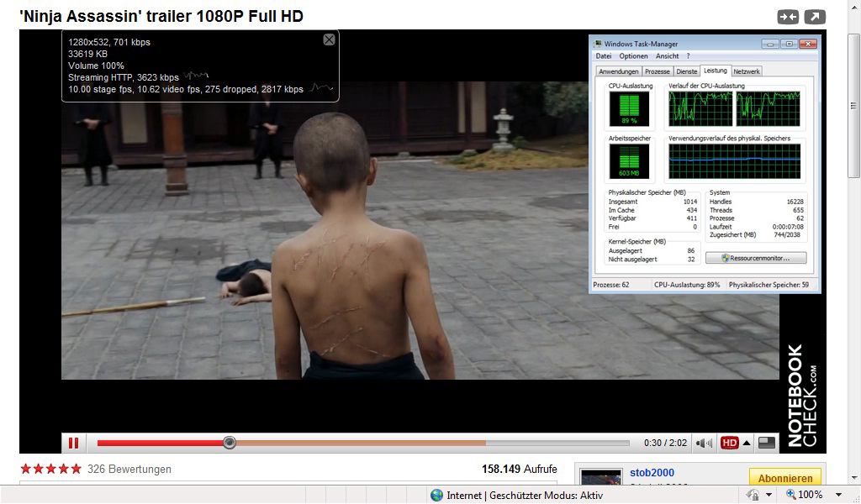Open the quality menu arrow next to HD
Image resolution: width=861 pixels, height=504 pixels.
pos(747,444)
